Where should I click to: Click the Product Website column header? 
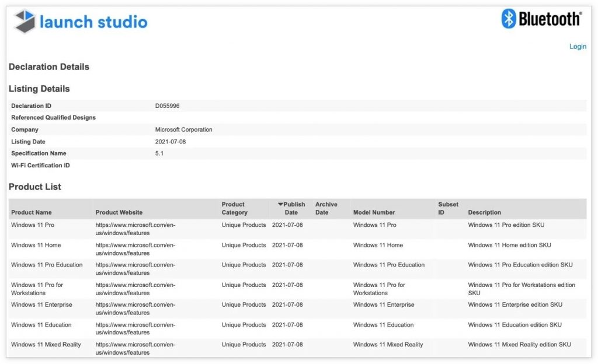click(119, 212)
